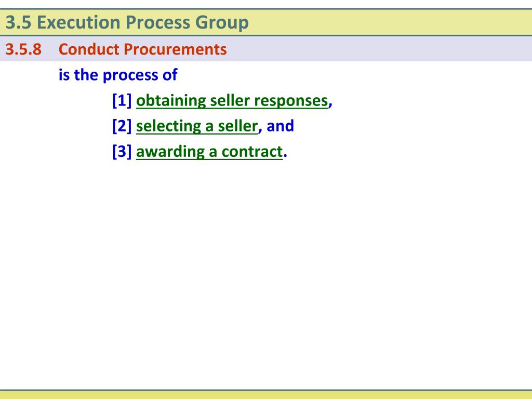Click the underlined word 'responses'
The height and width of the screenshot is (399, 532).
(291, 101)
